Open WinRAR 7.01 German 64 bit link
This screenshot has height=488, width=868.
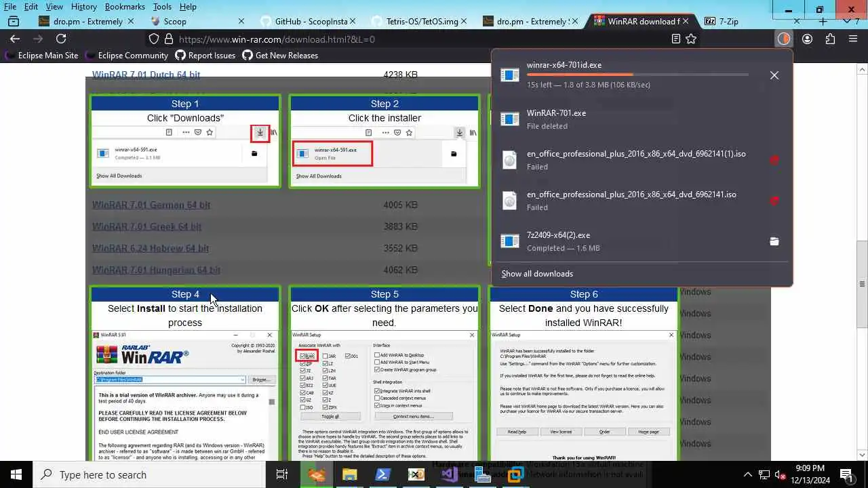pyautogui.click(x=151, y=205)
